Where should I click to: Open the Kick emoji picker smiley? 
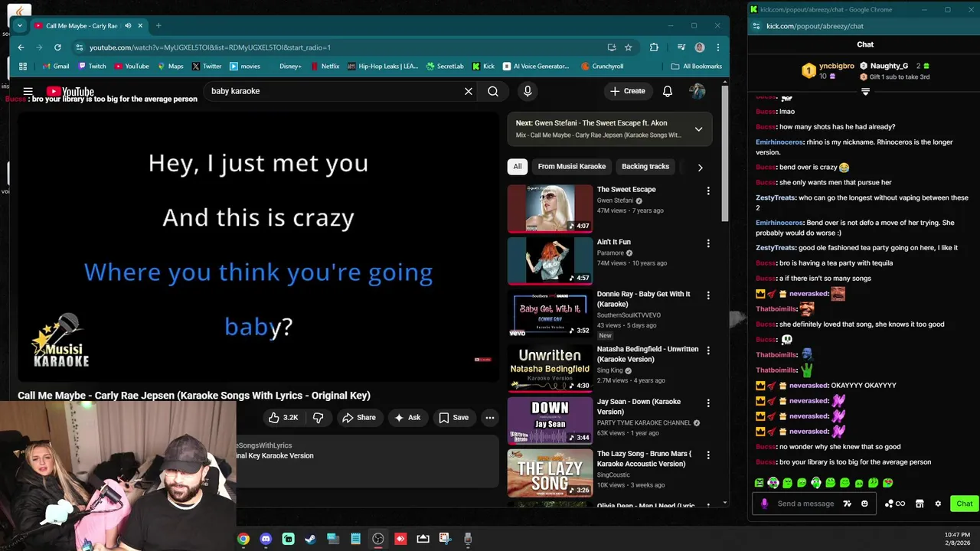[x=864, y=504]
